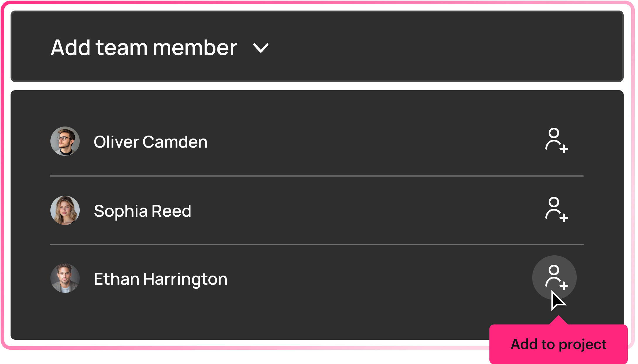Choose the Sophia Reed name
The width and height of the screenshot is (638, 364).
[142, 211]
